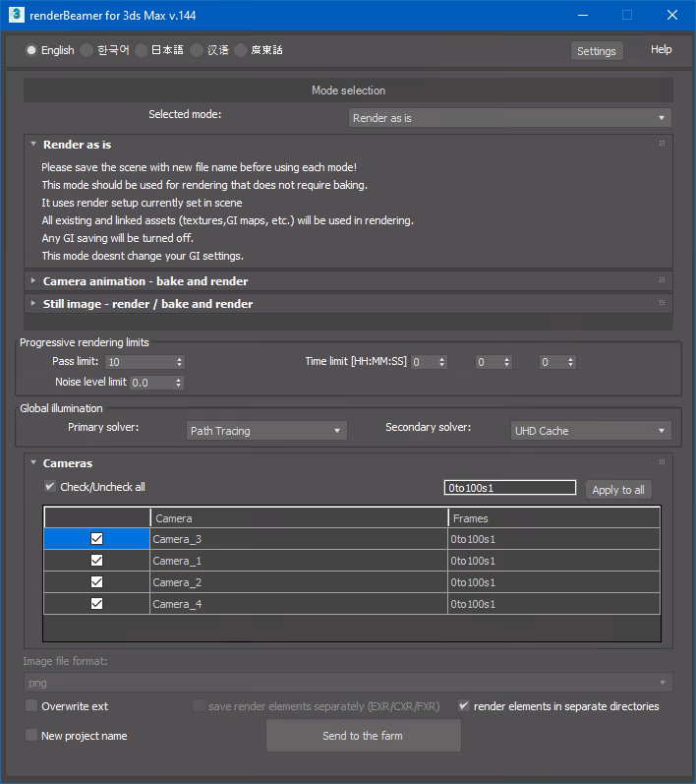Viewport: 696px width, 784px height.
Task: Select the Camera_3 name cell
Action: coord(299,539)
